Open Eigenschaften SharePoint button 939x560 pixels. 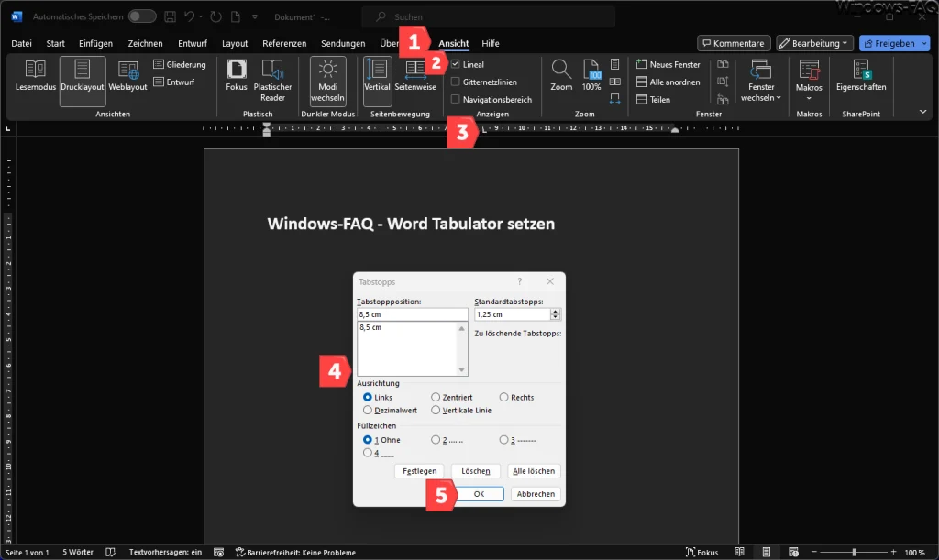860,76
